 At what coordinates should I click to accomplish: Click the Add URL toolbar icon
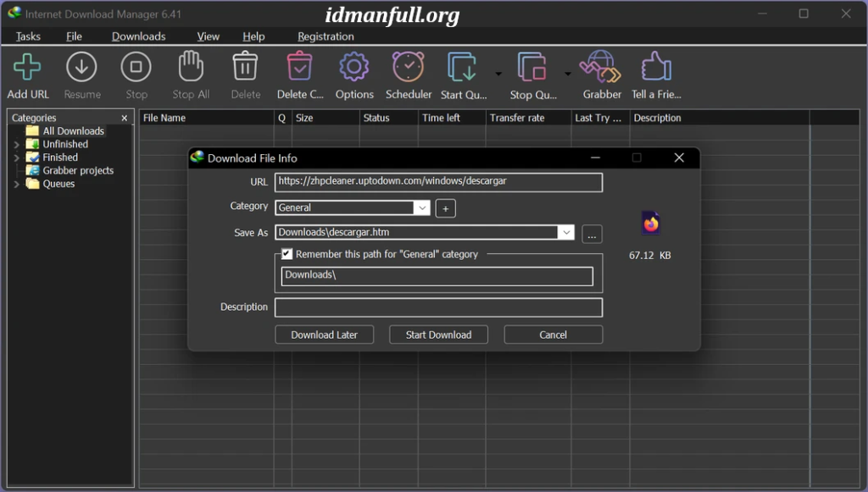[x=28, y=68]
